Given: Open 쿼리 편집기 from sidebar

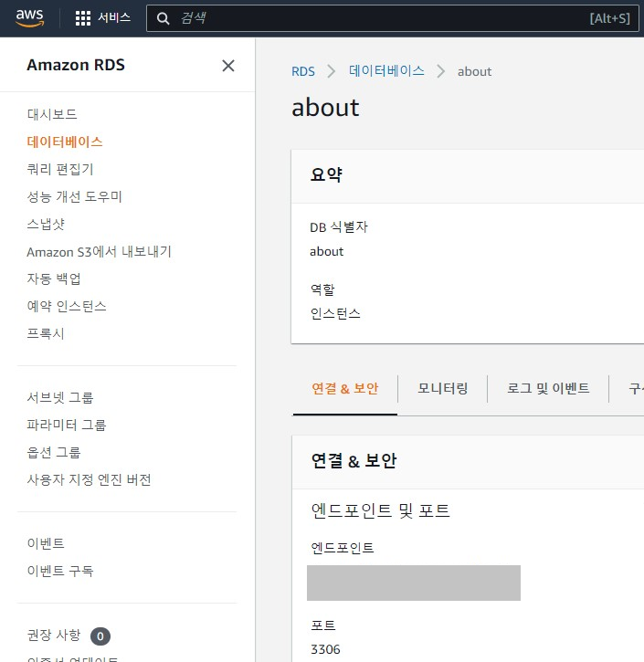Looking at the screenshot, I should 60,169.
